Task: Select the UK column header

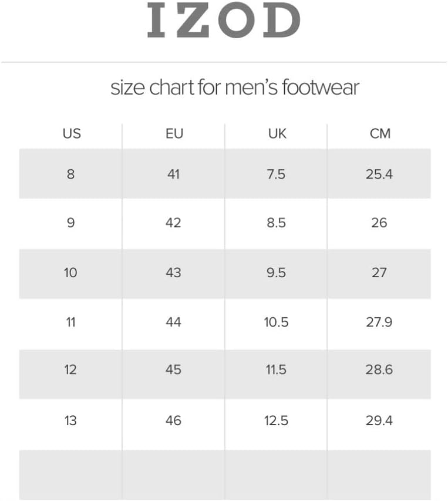Action: point(277,133)
